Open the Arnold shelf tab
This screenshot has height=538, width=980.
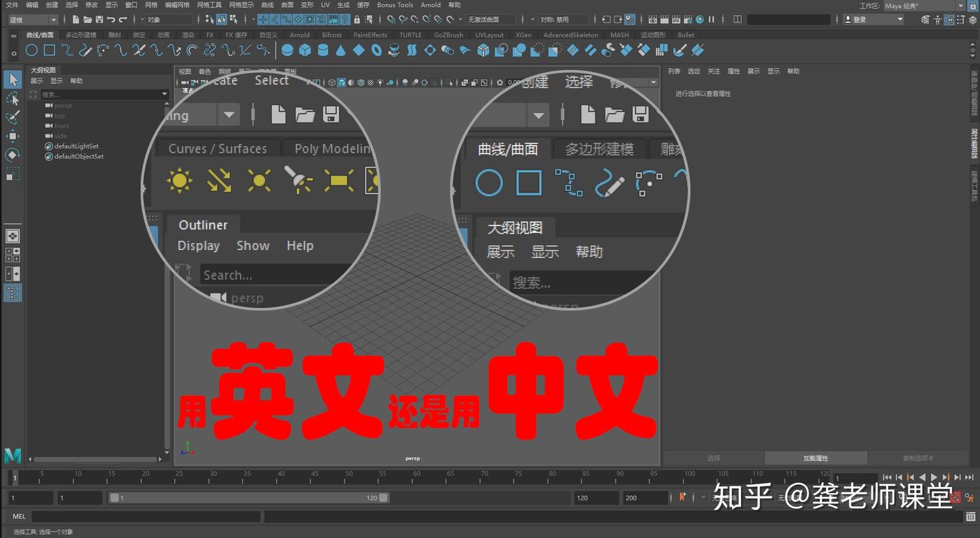299,35
